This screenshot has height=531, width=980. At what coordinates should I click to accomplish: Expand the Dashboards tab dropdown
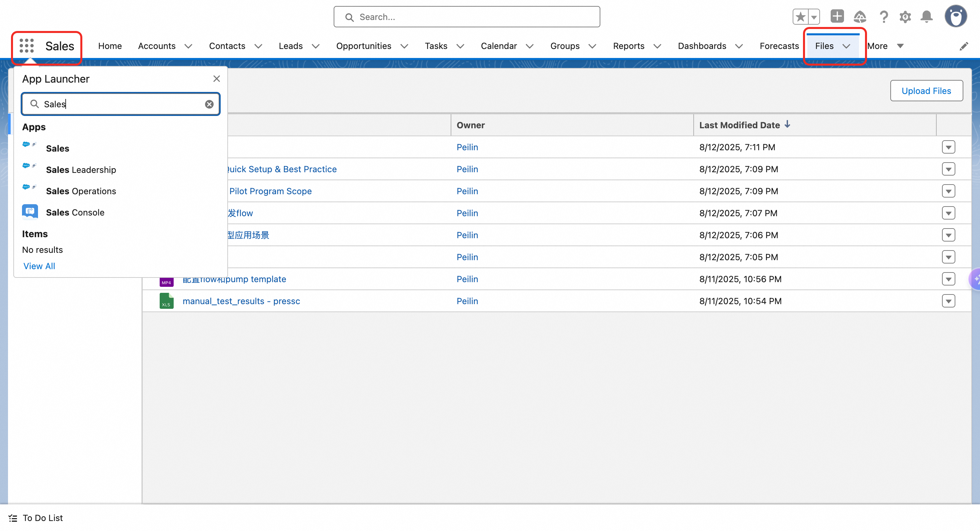click(739, 46)
